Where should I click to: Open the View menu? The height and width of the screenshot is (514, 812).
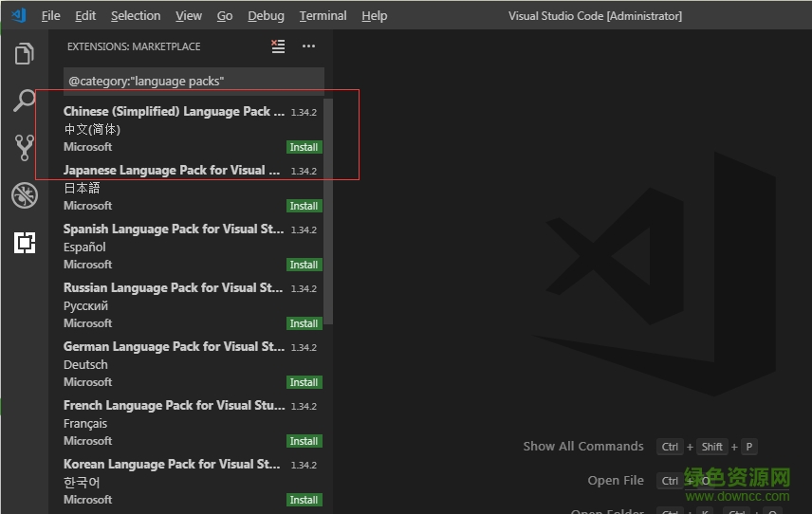[x=189, y=16]
